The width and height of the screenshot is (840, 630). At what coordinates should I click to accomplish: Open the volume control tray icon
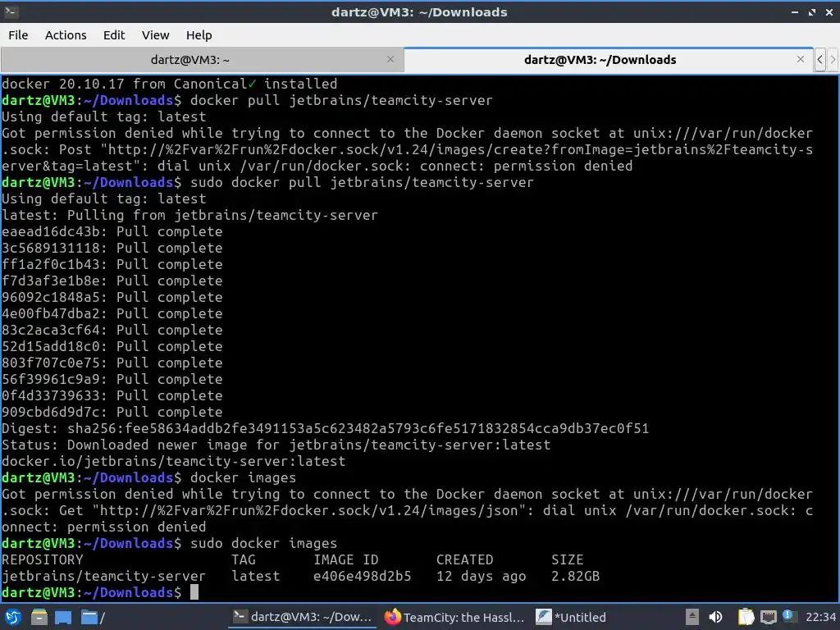[715, 617]
